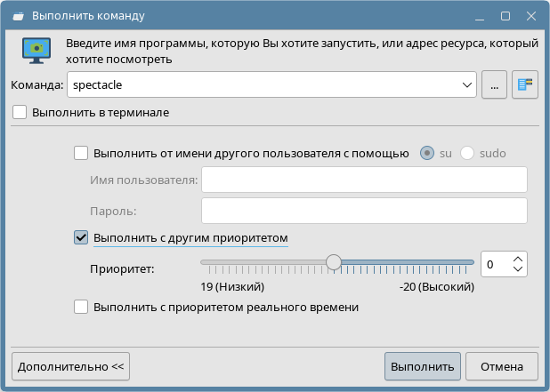This screenshot has height=392, width=550.
Task: Enable 'Выполнить в терминале' checkbox
Action: (20, 113)
